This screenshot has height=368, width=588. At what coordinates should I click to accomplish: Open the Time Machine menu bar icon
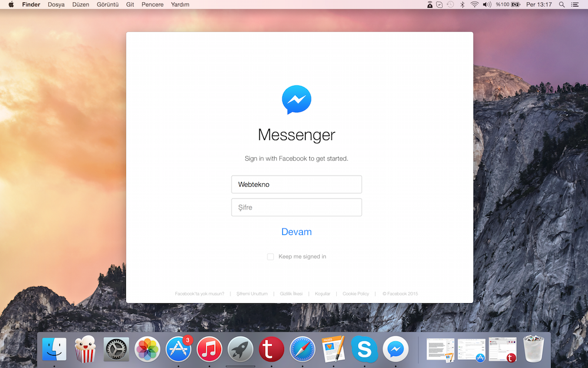tap(450, 5)
